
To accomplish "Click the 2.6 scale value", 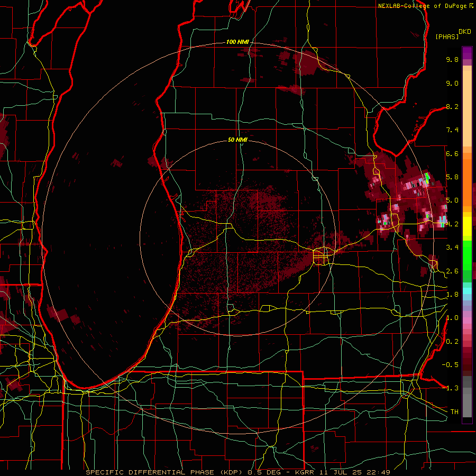I will click(x=452, y=271).
